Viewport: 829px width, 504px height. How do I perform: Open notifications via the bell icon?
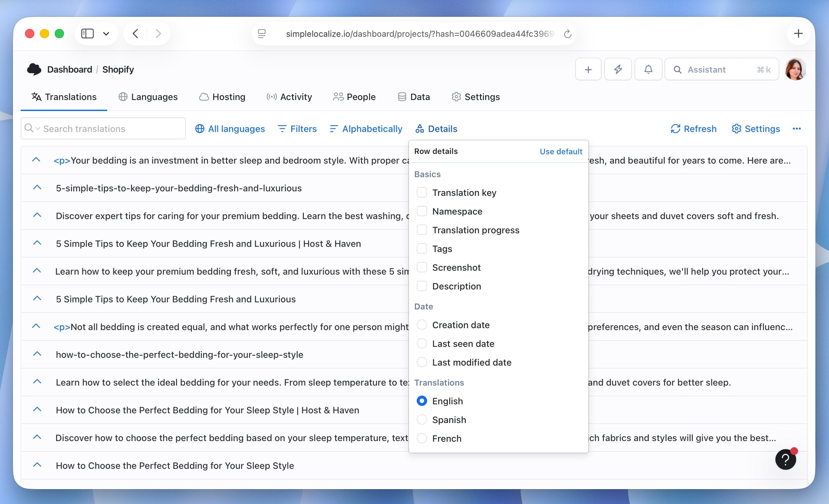[648, 69]
